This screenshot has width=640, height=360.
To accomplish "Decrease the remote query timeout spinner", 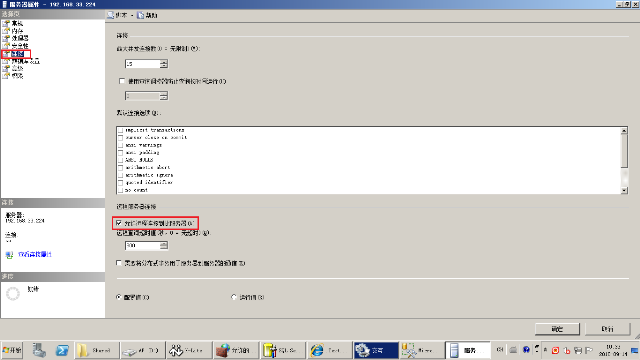I will tap(164, 247).
